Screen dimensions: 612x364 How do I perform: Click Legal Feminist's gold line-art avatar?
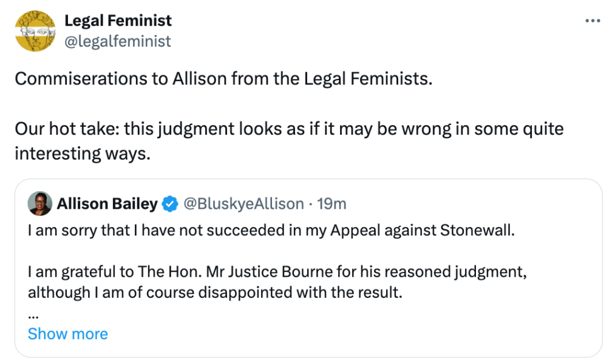tap(35, 30)
